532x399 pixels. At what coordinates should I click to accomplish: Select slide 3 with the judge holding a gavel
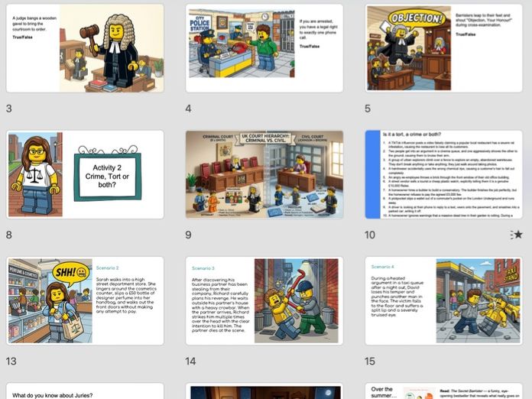click(85, 48)
